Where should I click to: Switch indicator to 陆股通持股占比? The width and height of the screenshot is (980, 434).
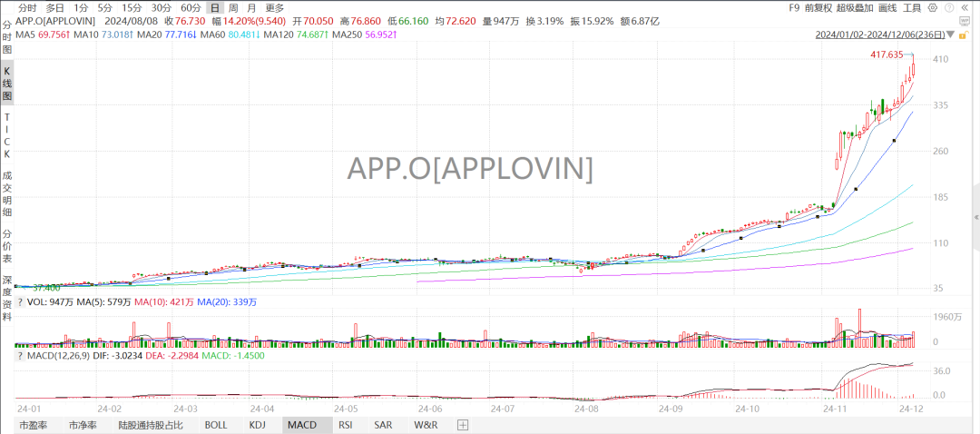151,425
